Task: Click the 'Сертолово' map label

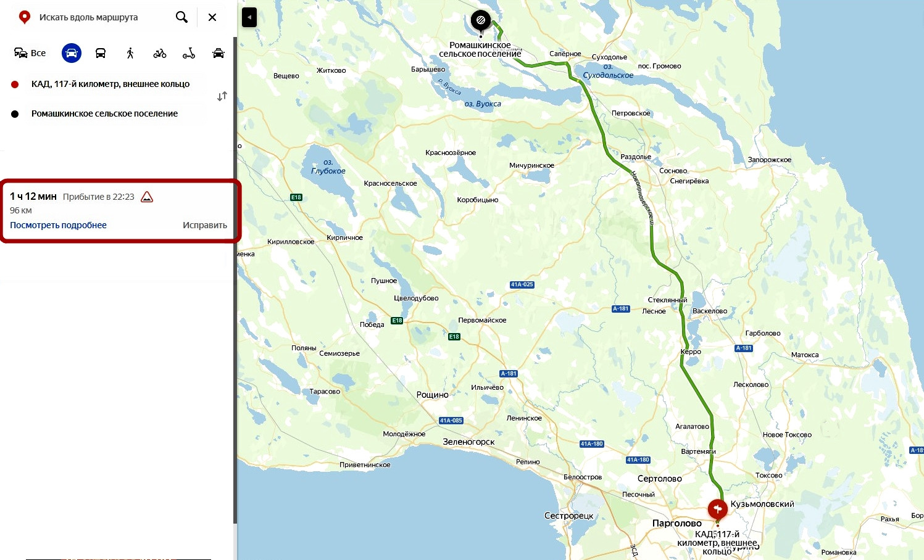Action: [660, 479]
